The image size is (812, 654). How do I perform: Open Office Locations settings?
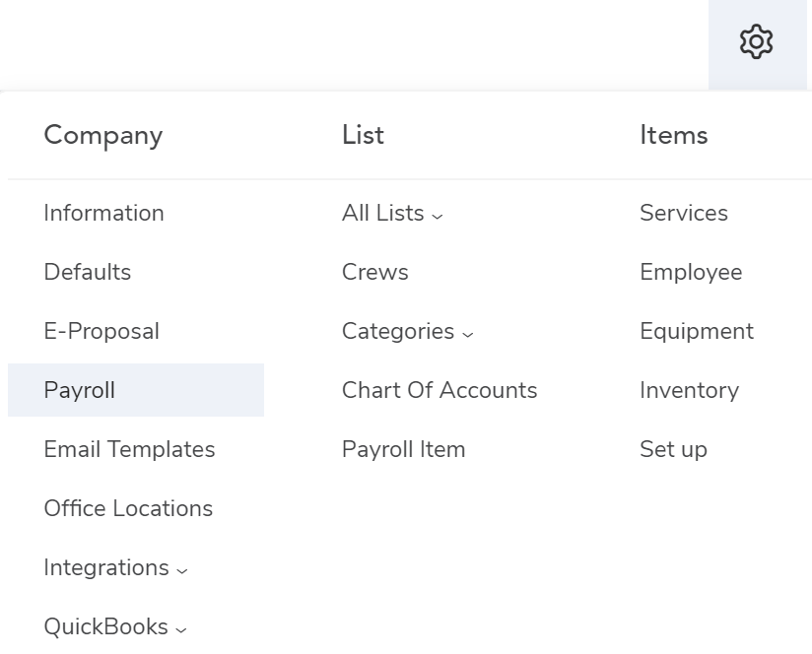coord(127,509)
